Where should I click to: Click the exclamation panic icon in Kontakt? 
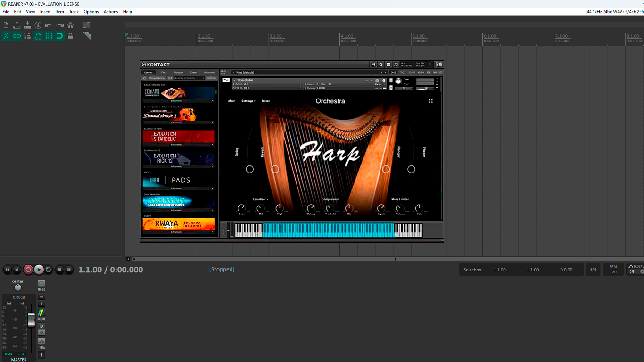coord(430,65)
